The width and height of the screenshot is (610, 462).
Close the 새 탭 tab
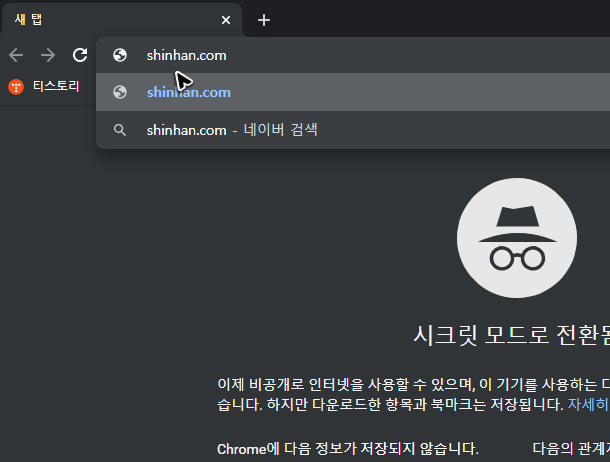(x=226, y=20)
